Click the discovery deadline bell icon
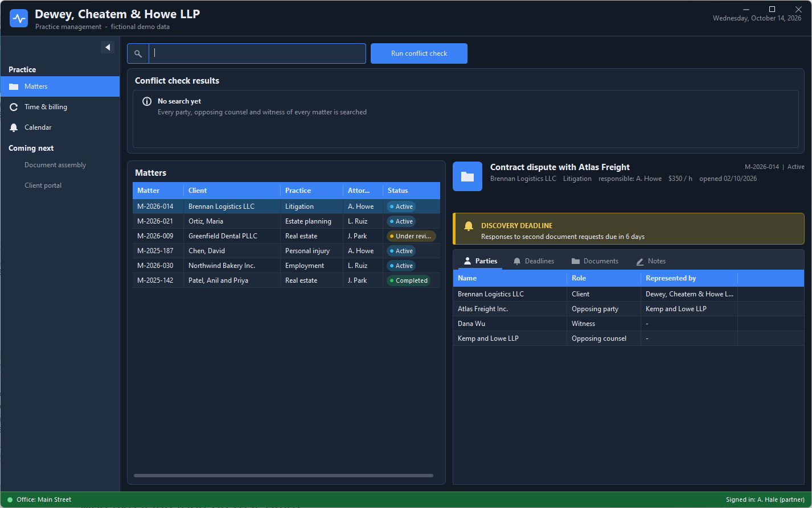This screenshot has height=508, width=812. pyautogui.click(x=469, y=226)
